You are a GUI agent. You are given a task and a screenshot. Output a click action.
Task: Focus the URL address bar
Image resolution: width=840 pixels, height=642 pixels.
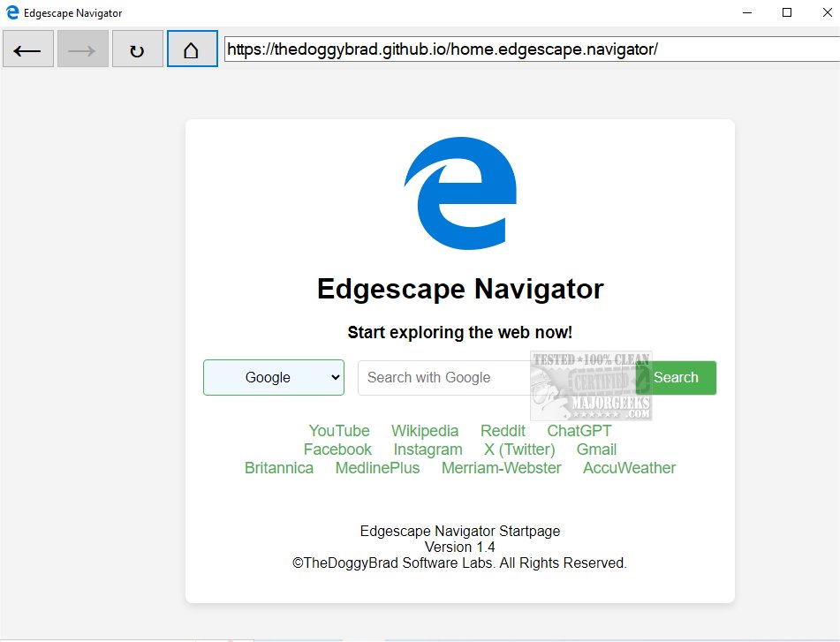coord(532,49)
